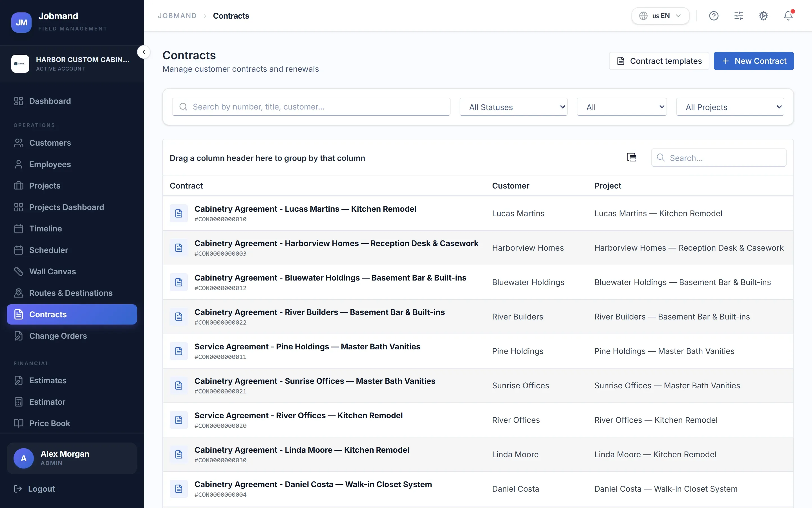The width and height of the screenshot is (812, 508).
Task: Open Customers in sidebar
Action: [72, 143]
